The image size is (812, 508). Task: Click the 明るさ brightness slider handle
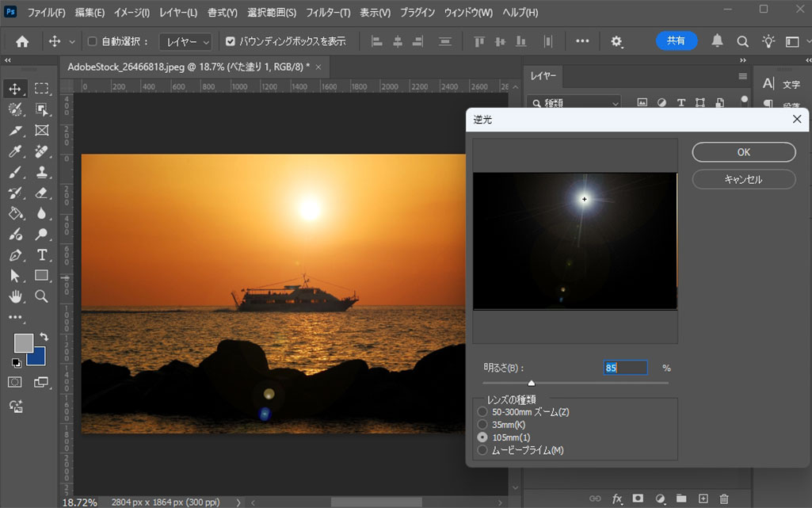click(x=532, y=384)
